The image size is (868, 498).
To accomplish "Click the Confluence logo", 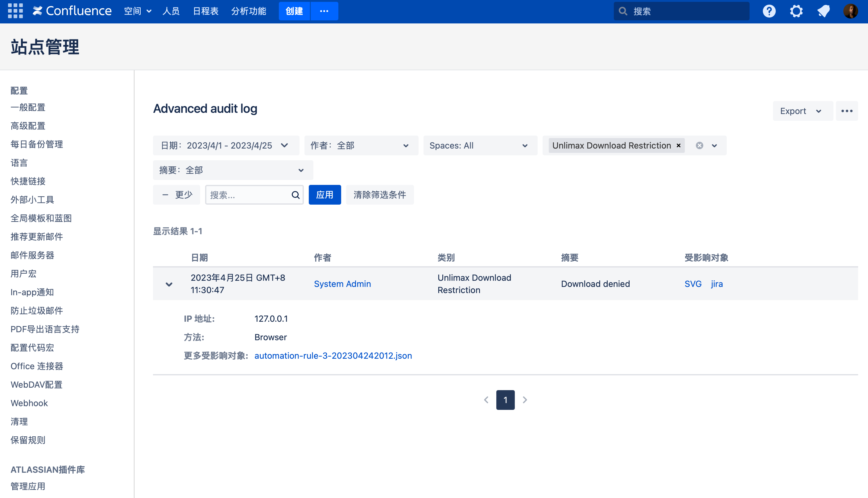I will [x=72, y=11].
